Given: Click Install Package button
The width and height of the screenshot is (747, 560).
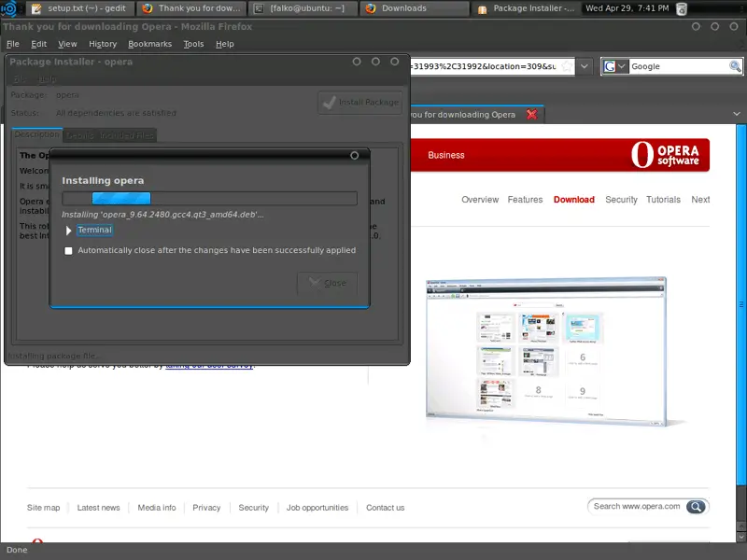Looking at the screenshot, I should tap(360, 103).
